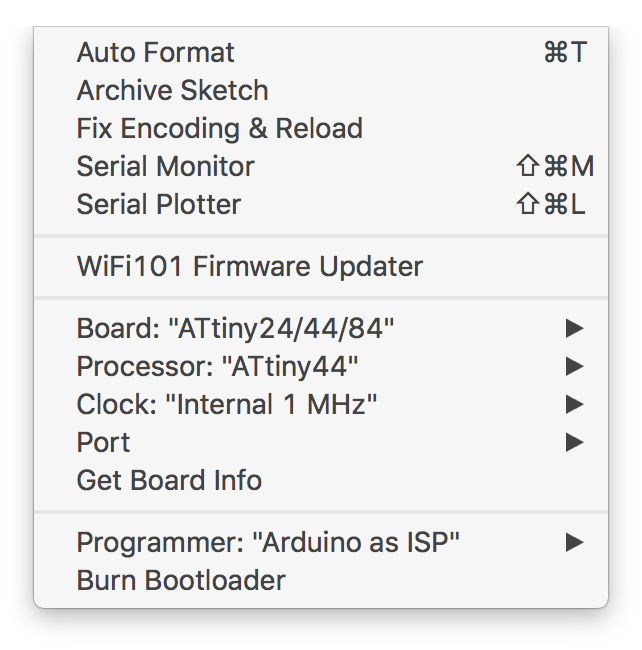This screenshot has width=642, height=650.
Task: Open WiFi101 Firmware Updater
Action: click(x=321, y=266)
